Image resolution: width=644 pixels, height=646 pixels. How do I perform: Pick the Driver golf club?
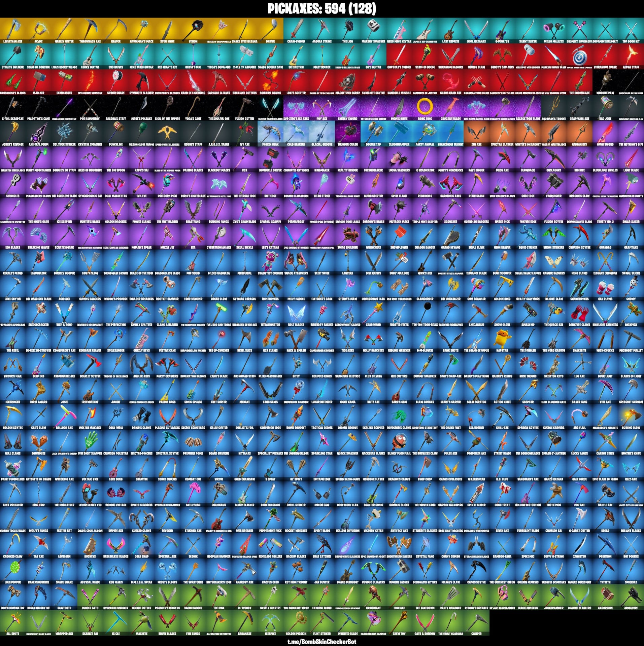[x=270, y=31]
